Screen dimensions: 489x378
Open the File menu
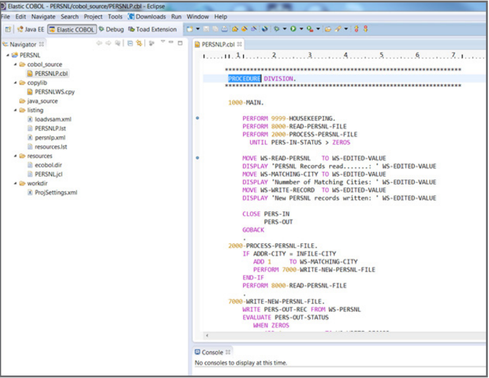point(6,17)
